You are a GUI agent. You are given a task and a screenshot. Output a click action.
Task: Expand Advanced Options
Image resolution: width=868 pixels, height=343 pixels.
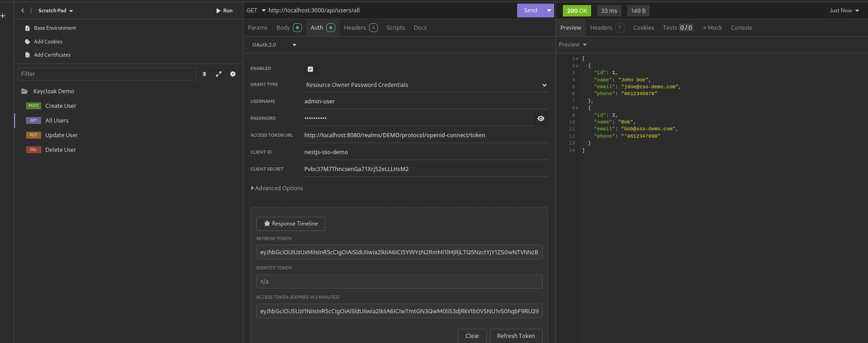(277, 188)
